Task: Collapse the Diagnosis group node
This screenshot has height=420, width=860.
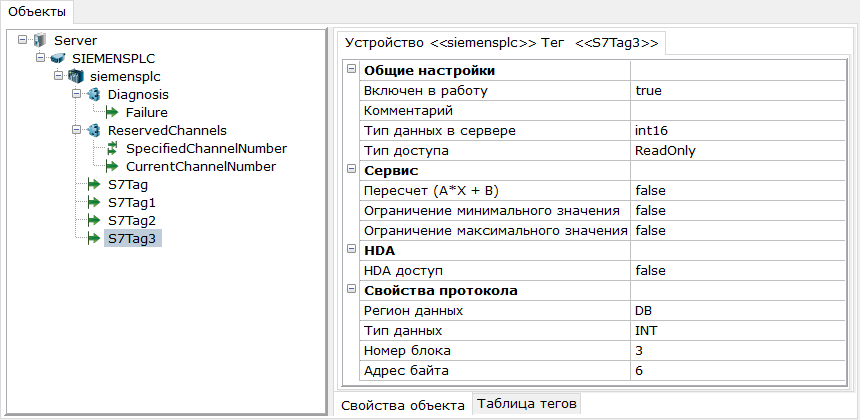Action: point(76,94)
